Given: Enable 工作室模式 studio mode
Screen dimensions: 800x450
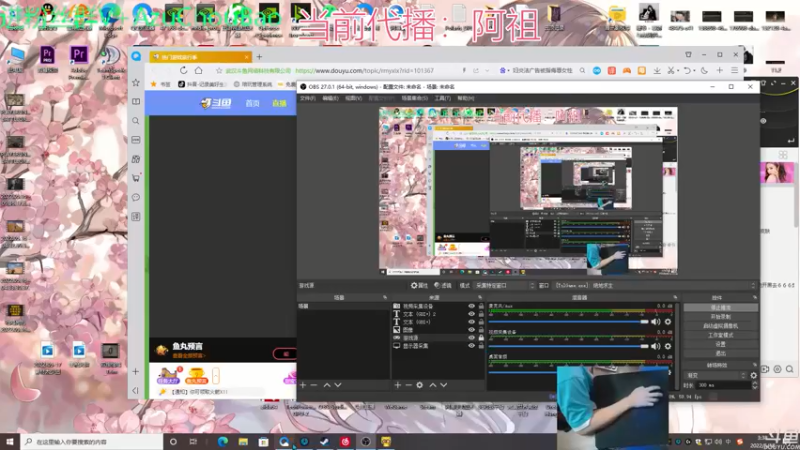Looking at the screenshot, I should point(720,335).
